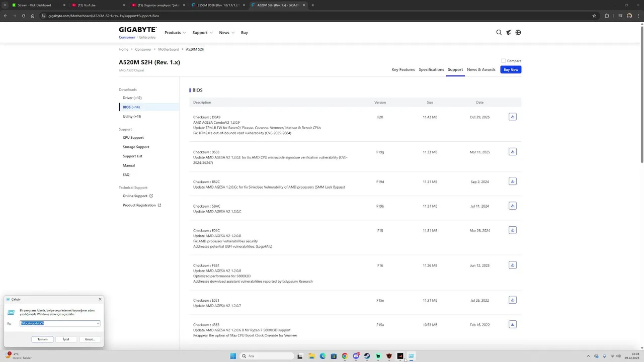Download BIOS version F19g

pos(512,152)
